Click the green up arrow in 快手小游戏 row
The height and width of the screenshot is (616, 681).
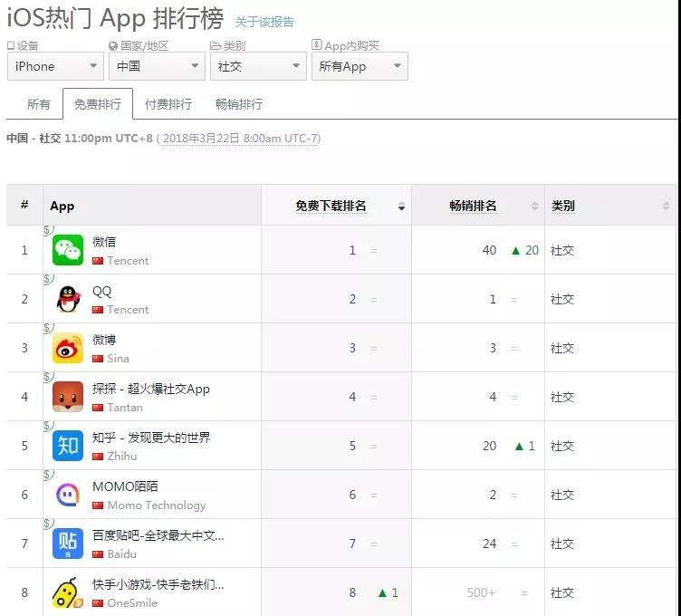tap(382, 593)
